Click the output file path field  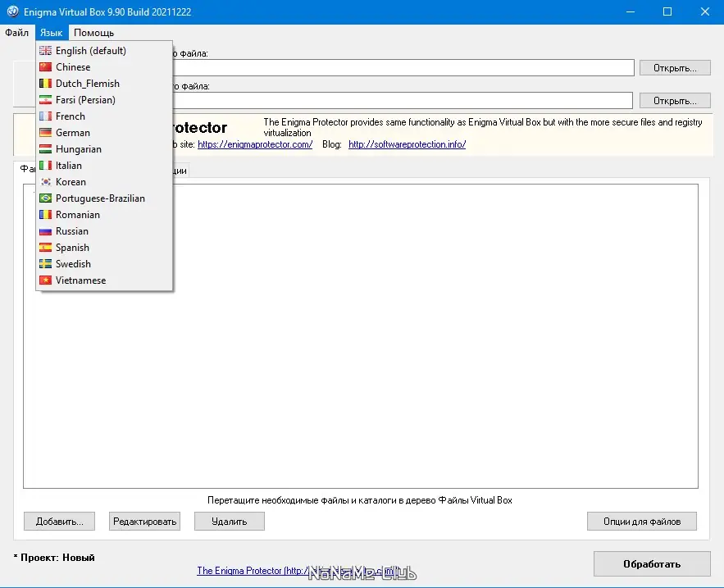[x=402, y=100]
